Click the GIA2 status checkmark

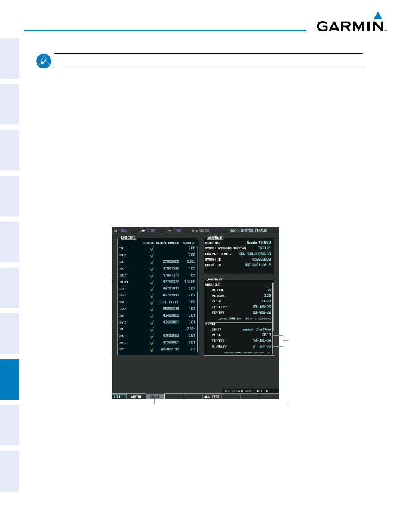tap(152, 309)
